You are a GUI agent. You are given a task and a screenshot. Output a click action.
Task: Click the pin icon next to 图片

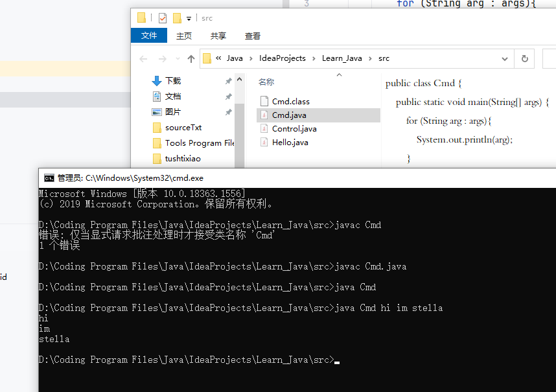(x=228, y=112)
